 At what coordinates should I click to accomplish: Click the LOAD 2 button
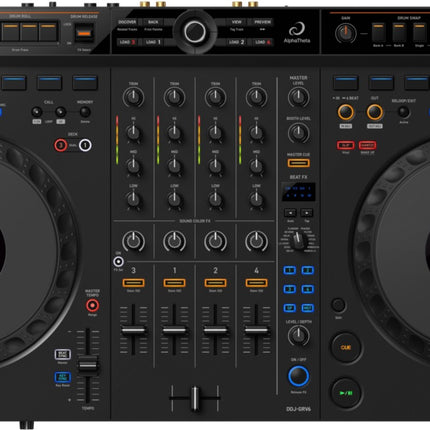[237, 42]
